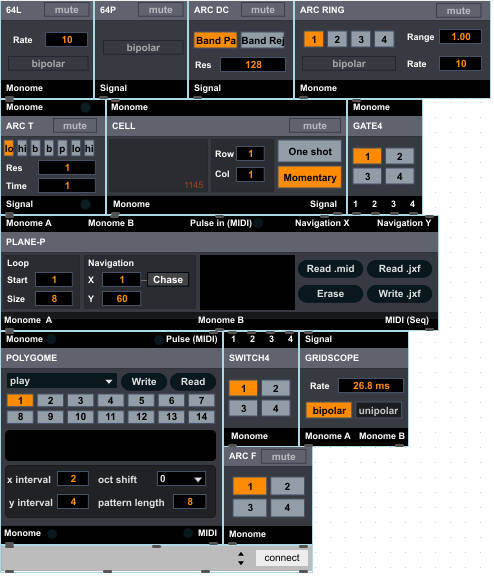Mute the CELL module
494x582 pixels.
(315, 126)
